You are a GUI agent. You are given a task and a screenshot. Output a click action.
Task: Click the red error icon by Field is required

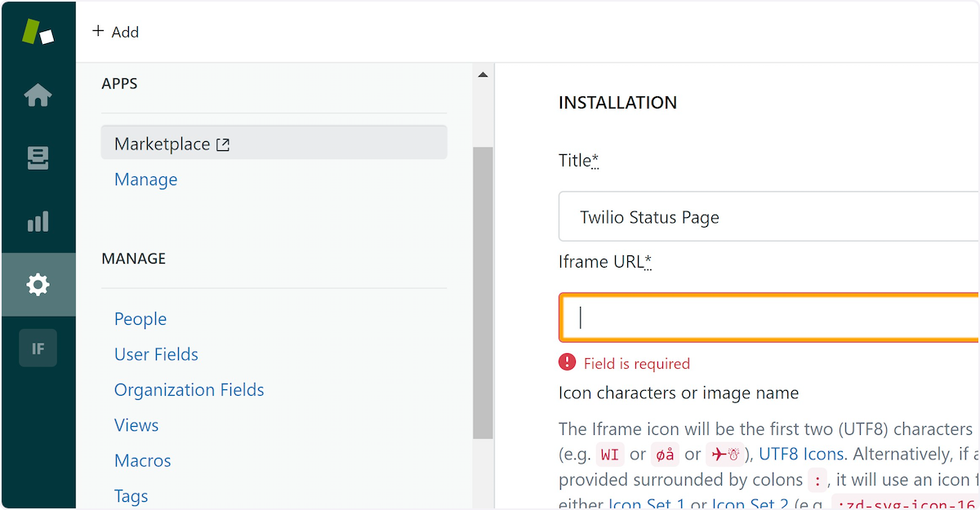567,362
